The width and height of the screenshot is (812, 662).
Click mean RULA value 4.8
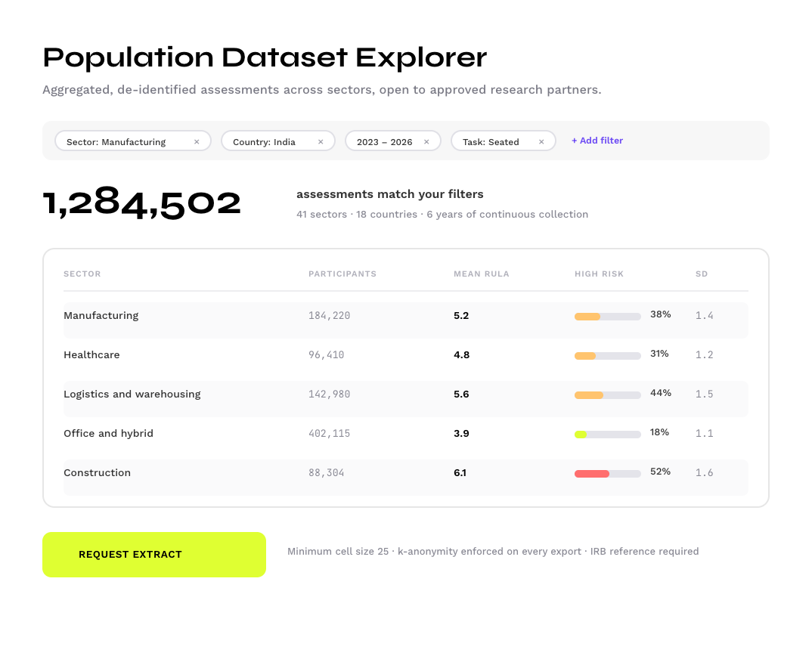pyautogui.click(x=462, y=355)
